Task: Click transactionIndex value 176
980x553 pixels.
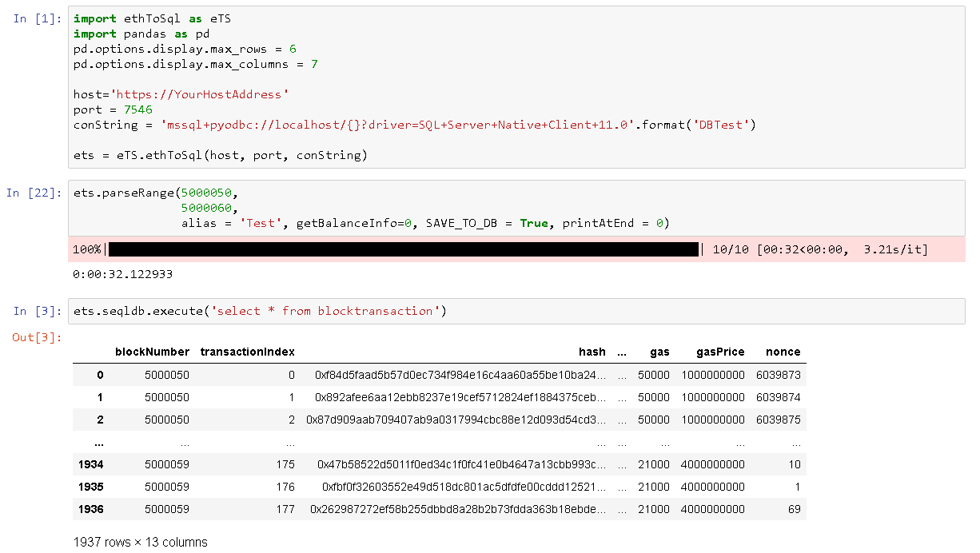Action: tap(285, 487)
